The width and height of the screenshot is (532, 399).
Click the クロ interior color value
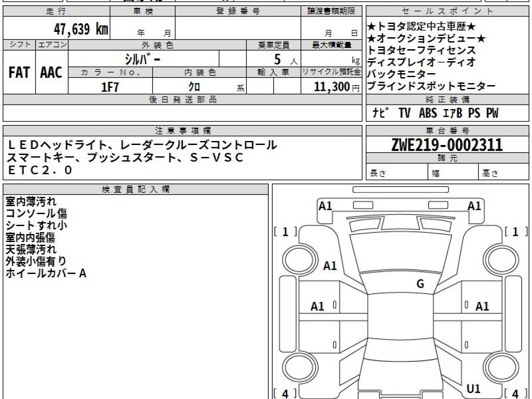(194, 87)
